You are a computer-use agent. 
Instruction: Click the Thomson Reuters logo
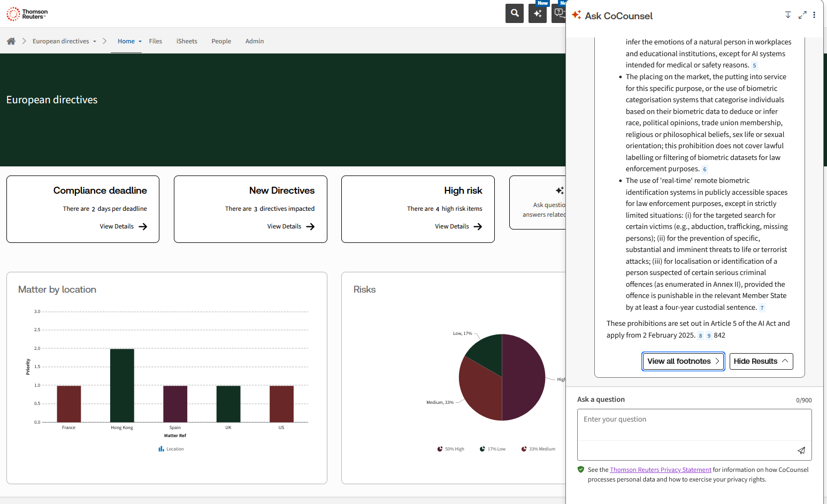point(27,14)
